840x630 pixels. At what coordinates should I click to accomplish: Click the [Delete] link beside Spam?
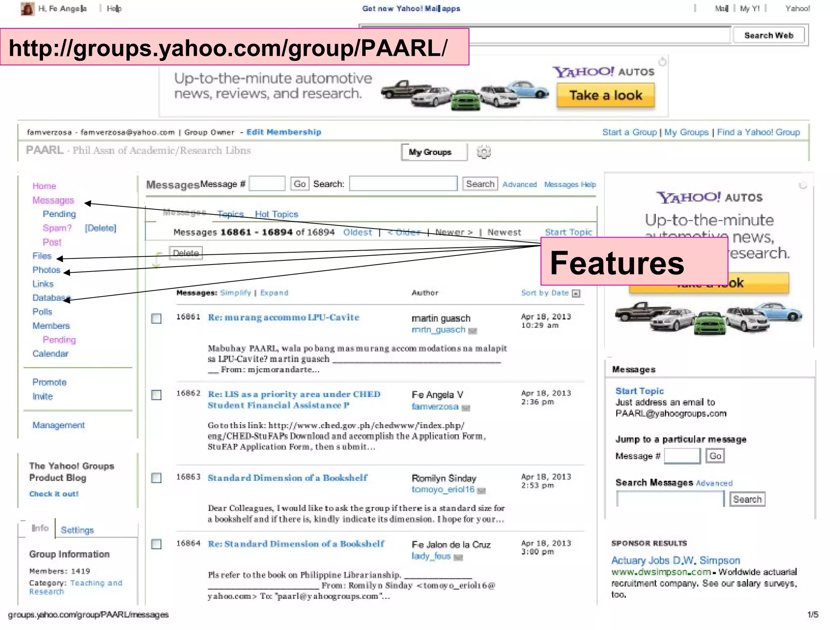tap(100, 228)
